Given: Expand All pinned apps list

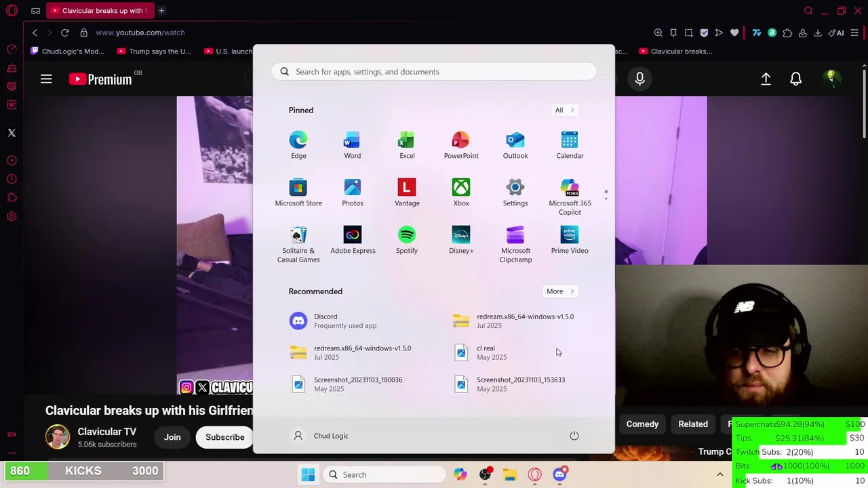Looking at the screenshot, I should [564, 110].
